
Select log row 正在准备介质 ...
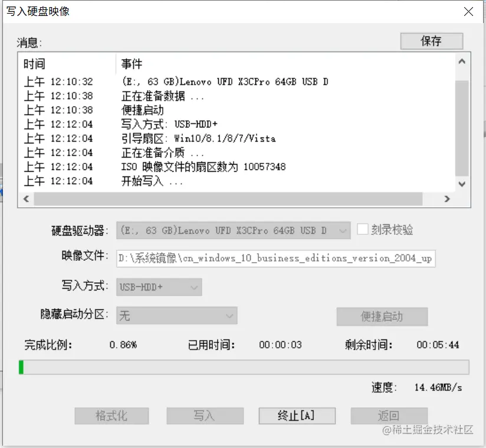pos(237,153)
